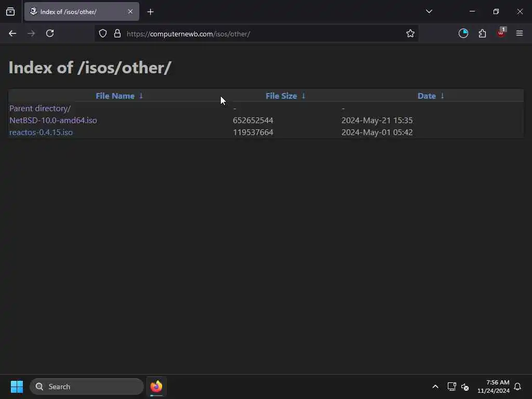Sort table by File Size
Viewport: 532px width, 399px height.
click(281, 96)
